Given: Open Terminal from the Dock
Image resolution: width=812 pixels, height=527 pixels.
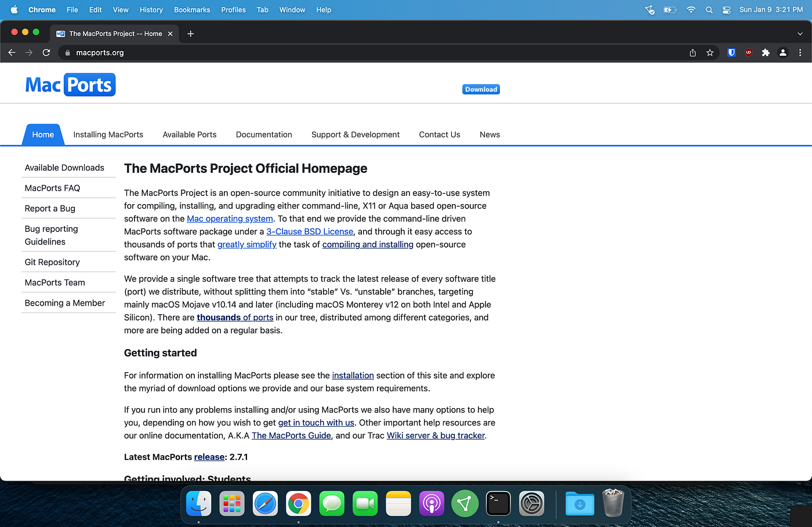Looking at the screenshot, I should 498,503.
